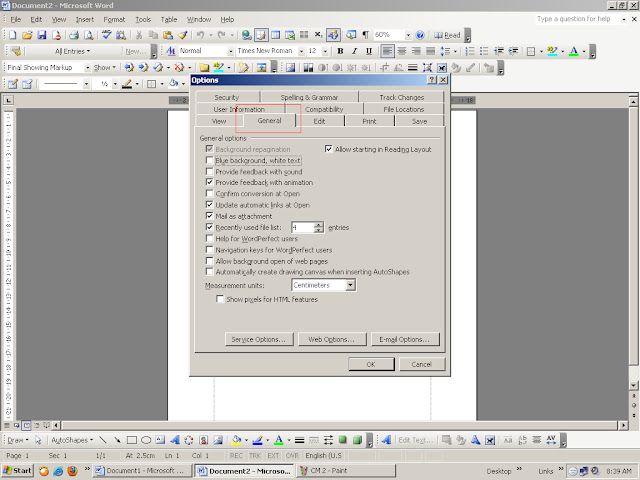
Task: Open the Tools menu
Action: 143,19
